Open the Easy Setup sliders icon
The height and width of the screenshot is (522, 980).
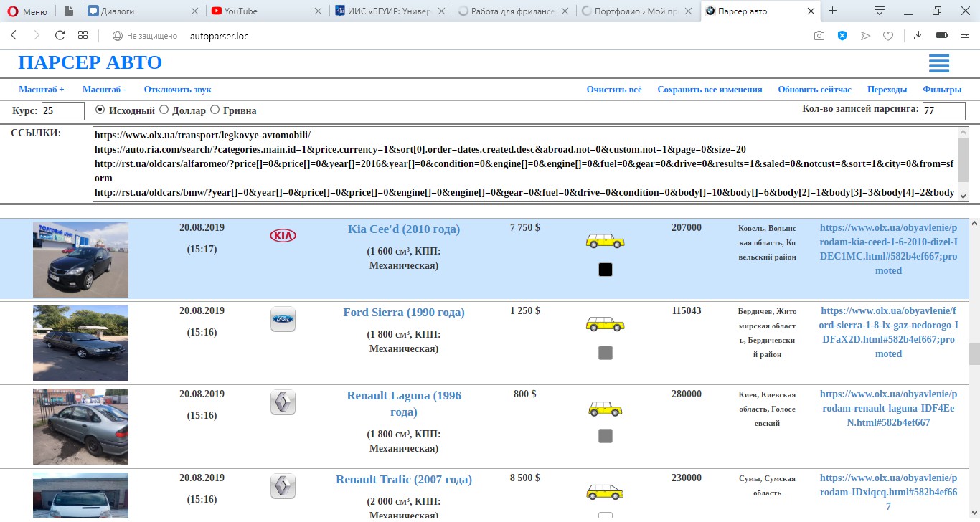pos(965,36)
